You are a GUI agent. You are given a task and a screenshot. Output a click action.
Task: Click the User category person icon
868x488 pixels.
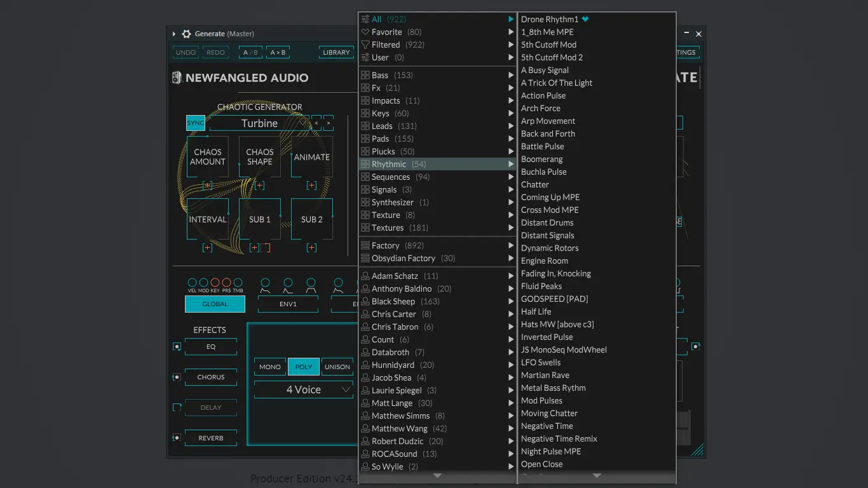(365, 57)
